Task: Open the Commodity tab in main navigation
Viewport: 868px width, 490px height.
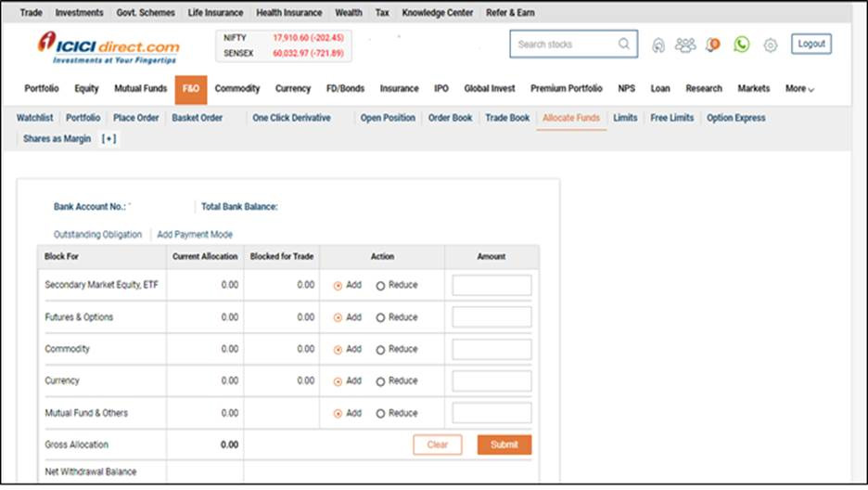Action: point(237,89)
